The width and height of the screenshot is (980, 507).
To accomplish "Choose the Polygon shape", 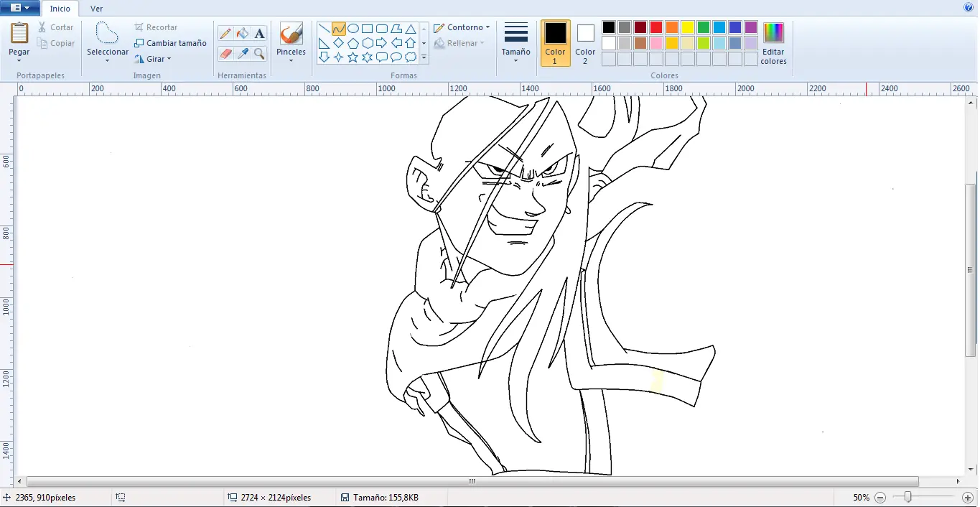I will click(x=396, y=29).
